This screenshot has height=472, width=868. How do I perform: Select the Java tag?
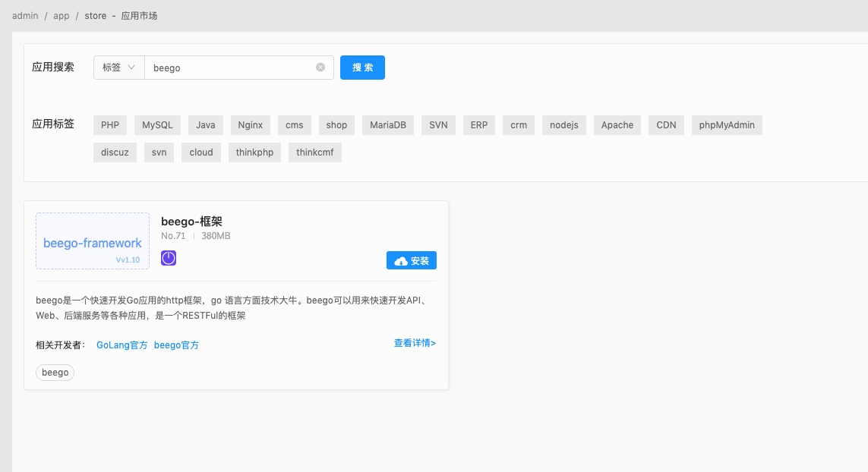[x=205, y=125]
